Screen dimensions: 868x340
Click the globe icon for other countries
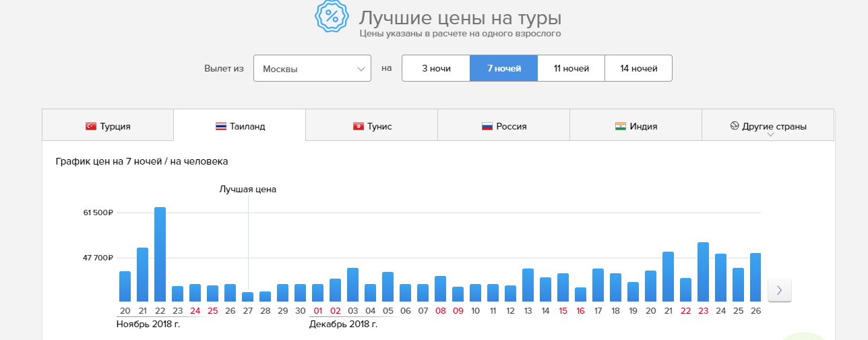735,126
